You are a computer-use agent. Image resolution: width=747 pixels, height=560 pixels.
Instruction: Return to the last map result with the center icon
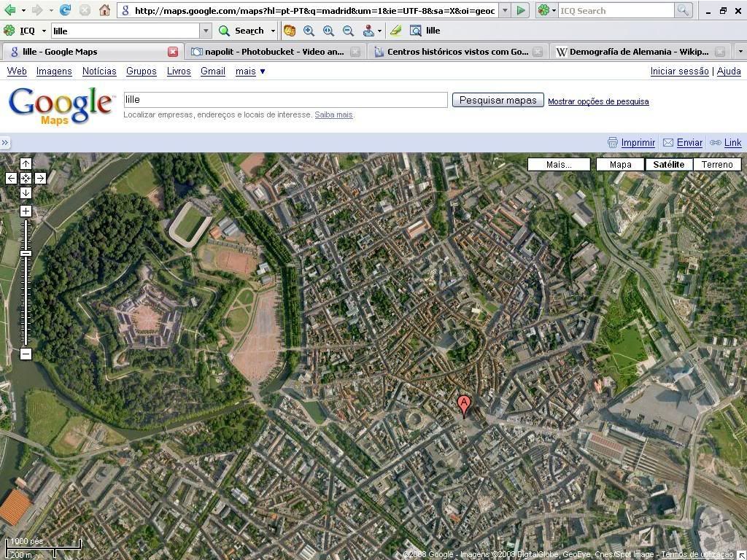click(x=26, y=178)
